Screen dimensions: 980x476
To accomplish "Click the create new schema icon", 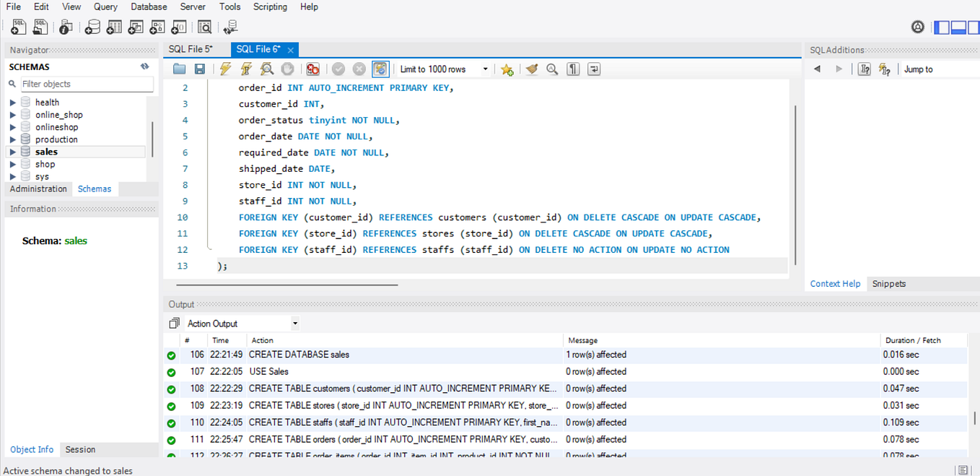I will [92, 27].
